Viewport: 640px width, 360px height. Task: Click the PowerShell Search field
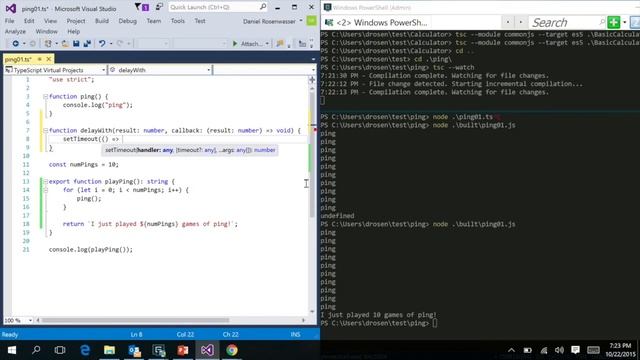tap(568, 22)
